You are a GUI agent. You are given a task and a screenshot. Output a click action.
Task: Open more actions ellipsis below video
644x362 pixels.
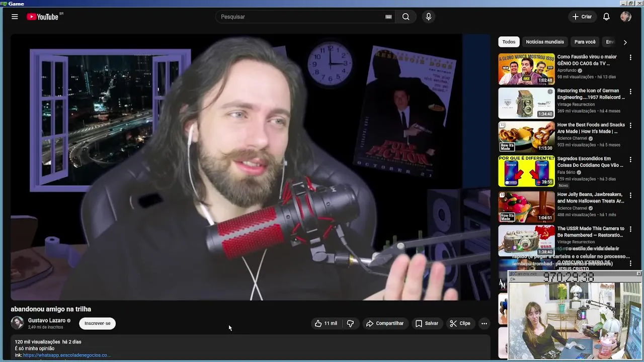[x=484, y=323]
